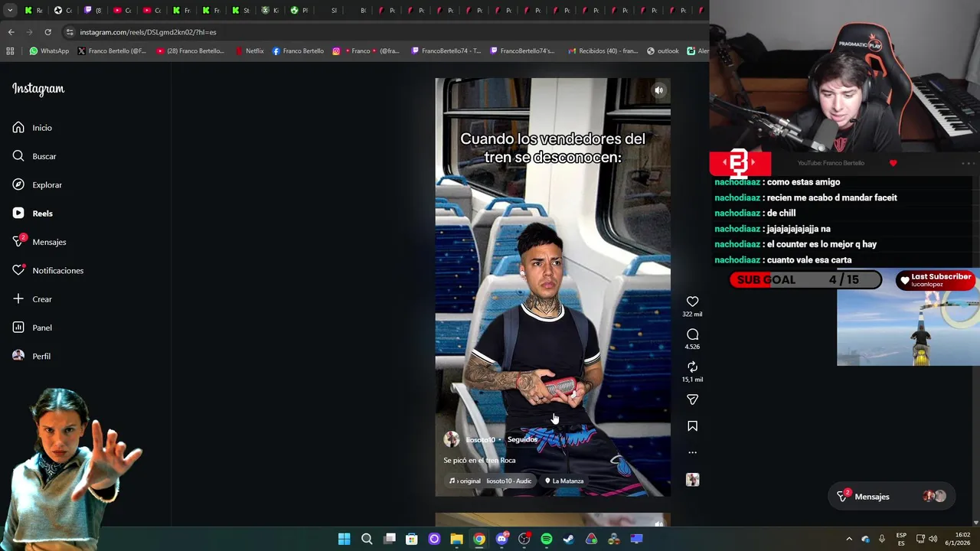Image resolution: width=980 pixels, height=551 pixels.
Task: Click the Instagram logo wordmark
Action: pyautogui.click(x=38, y=89)
